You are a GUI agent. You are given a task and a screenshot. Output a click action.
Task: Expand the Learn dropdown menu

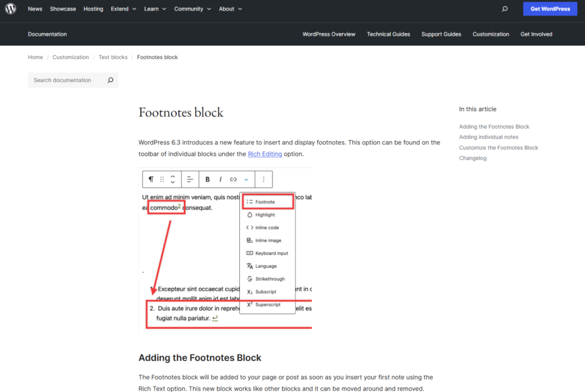[155, 9]
